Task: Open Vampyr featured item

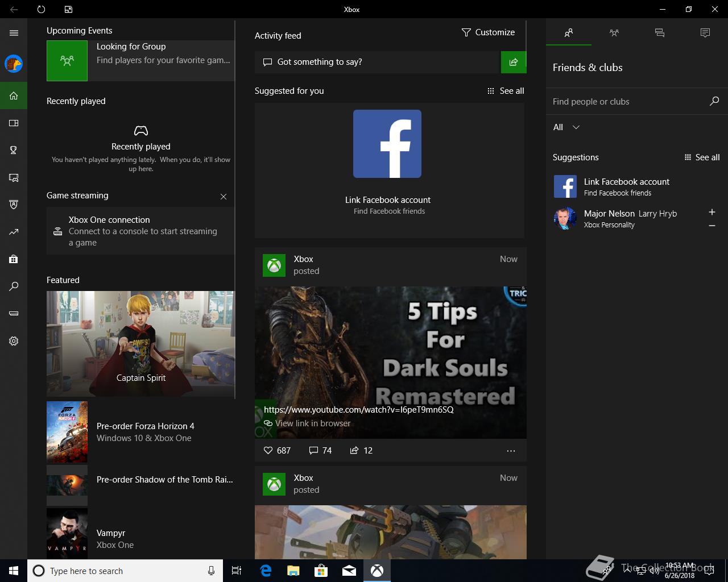Action: [140, 534]
